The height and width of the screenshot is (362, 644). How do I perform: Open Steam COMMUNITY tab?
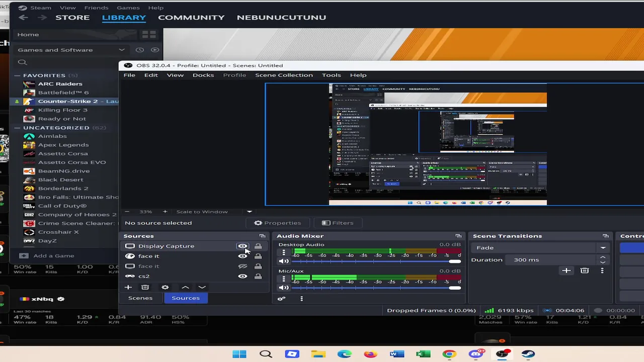click(191, 17)
